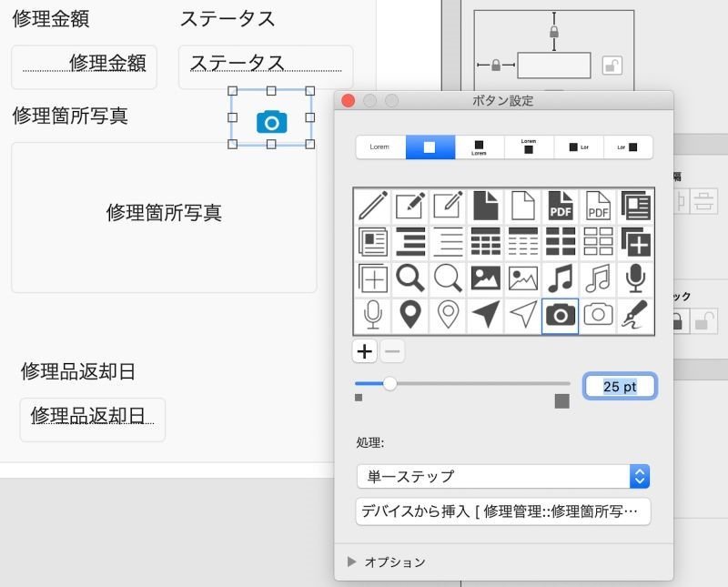Click the 25 pt icon size field
728x587 pixels.
click(x=620, y=387)
